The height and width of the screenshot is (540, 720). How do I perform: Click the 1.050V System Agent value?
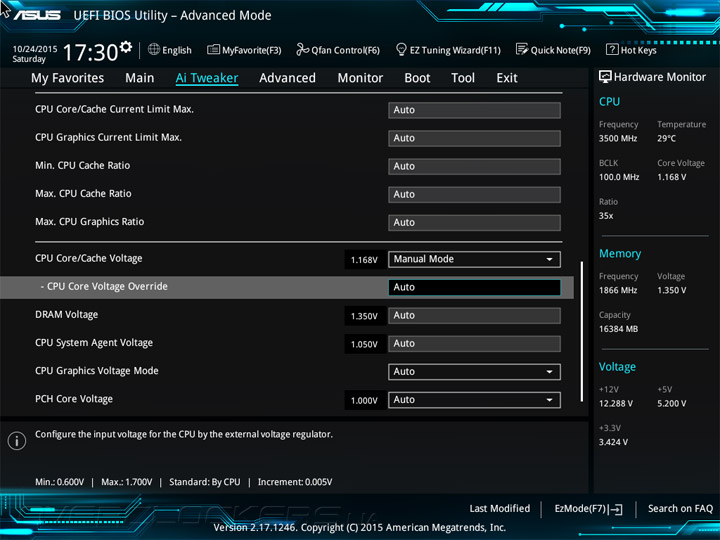(364, 344)
